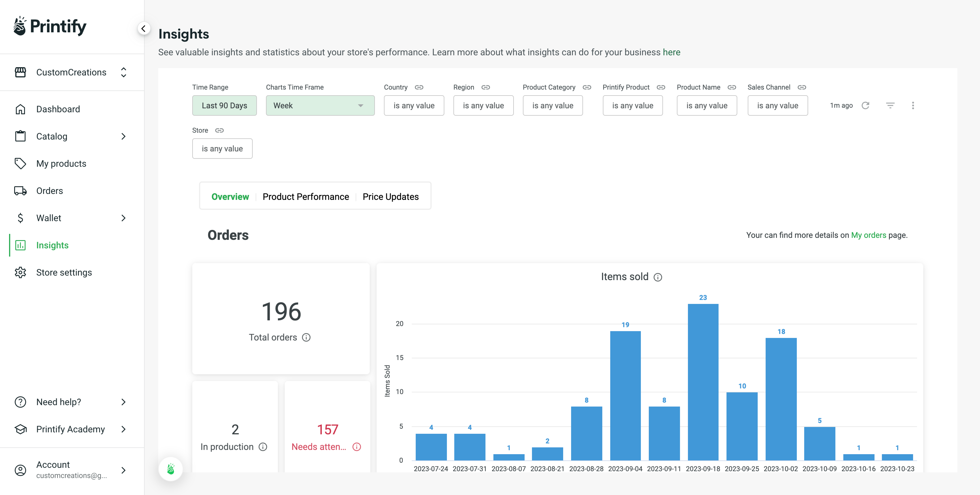Set the Sales Channel filter value
Image resolution: width=980 pixels, height=495 pixels.
click(778, 105)
